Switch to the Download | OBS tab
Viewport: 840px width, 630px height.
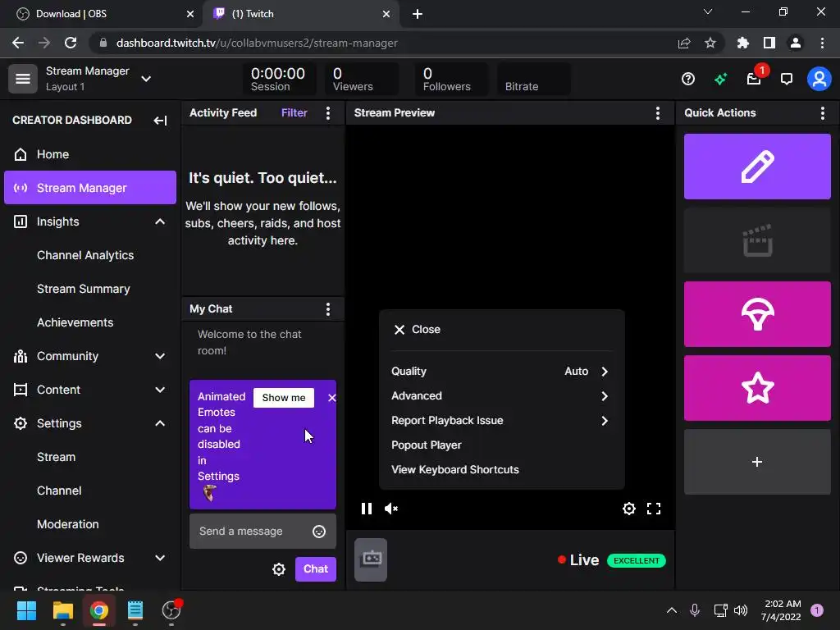(x=101, y=14)
